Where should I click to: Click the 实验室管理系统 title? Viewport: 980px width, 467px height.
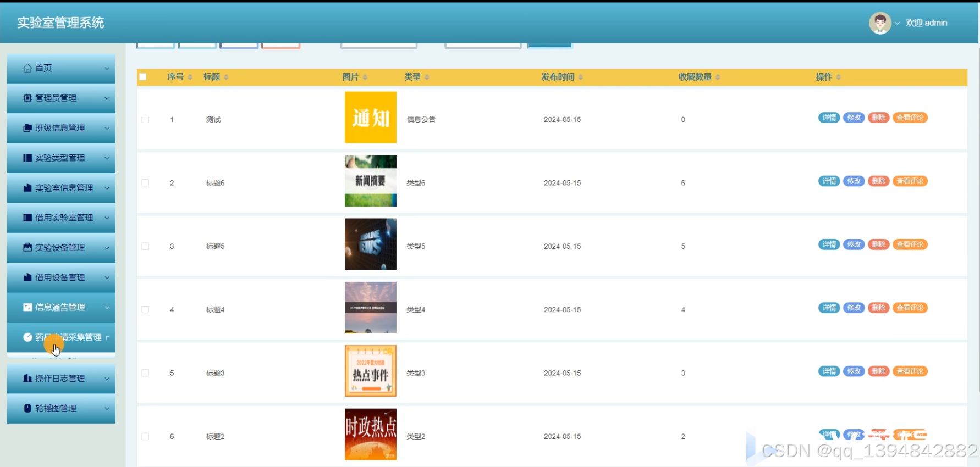60,23
